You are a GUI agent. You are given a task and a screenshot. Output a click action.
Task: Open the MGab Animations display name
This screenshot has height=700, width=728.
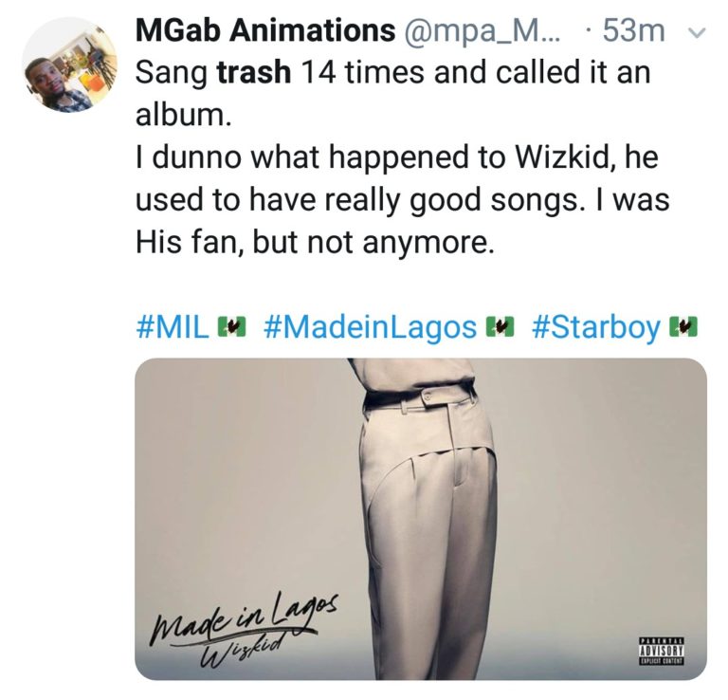[x=265, y=31]
